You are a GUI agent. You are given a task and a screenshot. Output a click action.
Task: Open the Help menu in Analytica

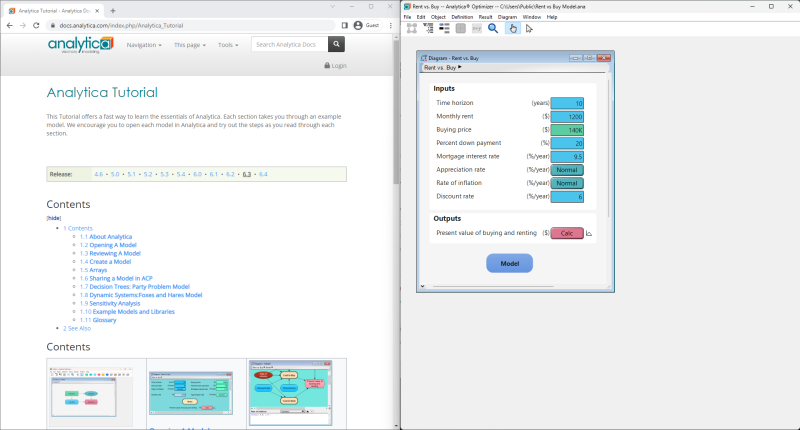point(552,17)
